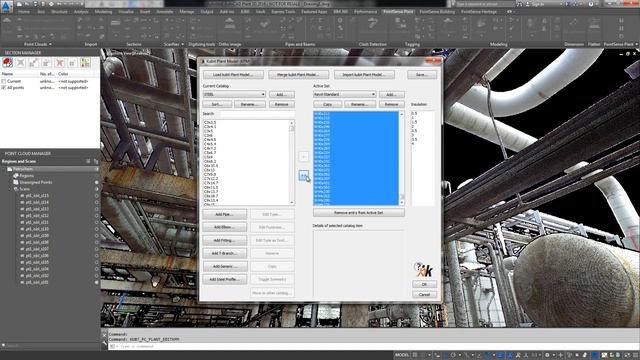Click Remove entry from Active Set button
The image size is (640, 360).
[x=358, y=213]
